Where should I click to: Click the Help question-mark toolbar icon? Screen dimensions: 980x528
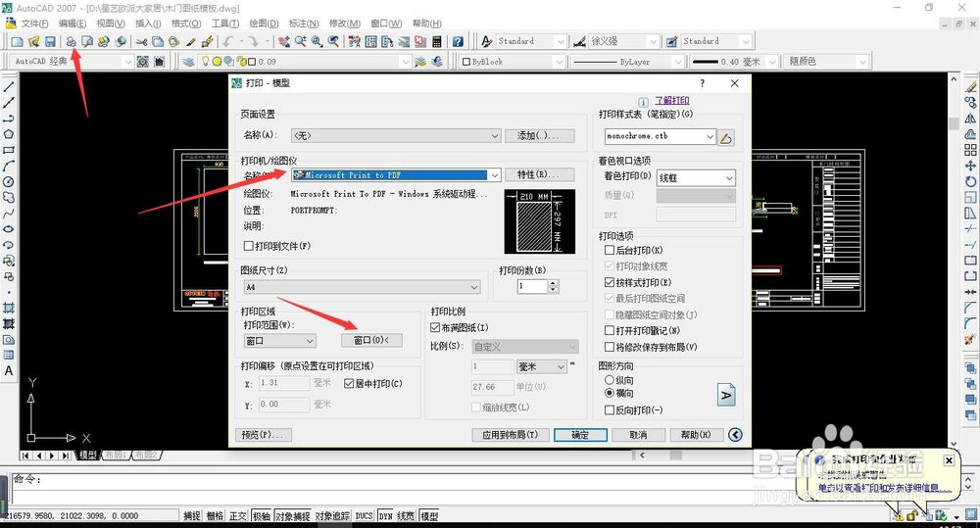click(x=458, y=41)
